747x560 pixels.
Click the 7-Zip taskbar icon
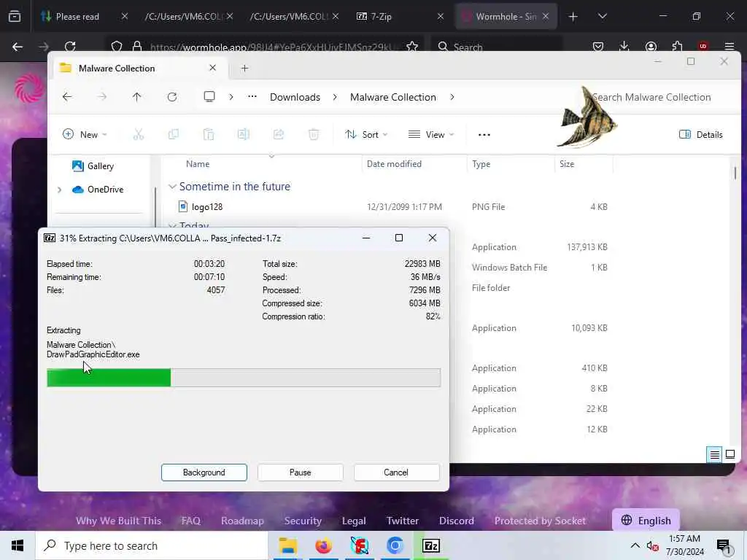coord(431,545)
